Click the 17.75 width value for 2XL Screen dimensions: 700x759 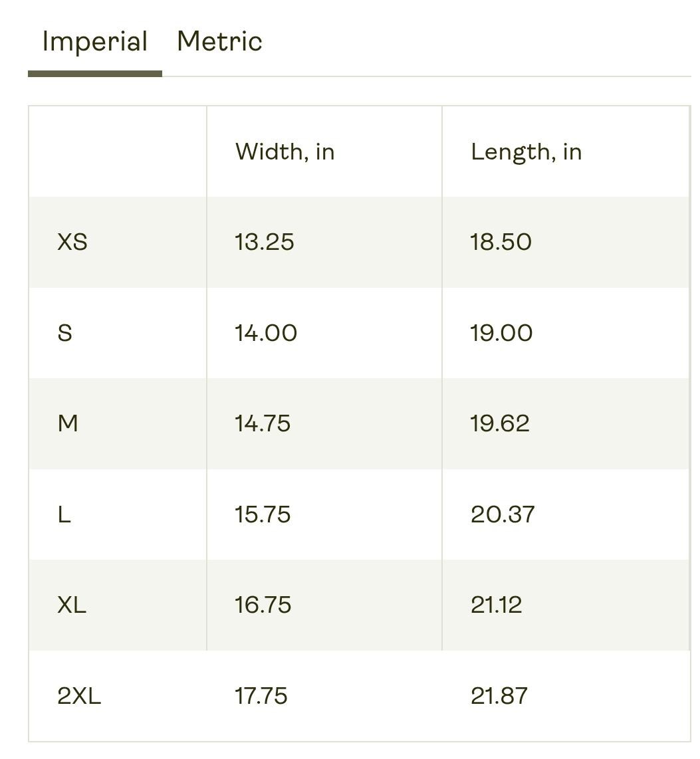click(x=261, y=696)
